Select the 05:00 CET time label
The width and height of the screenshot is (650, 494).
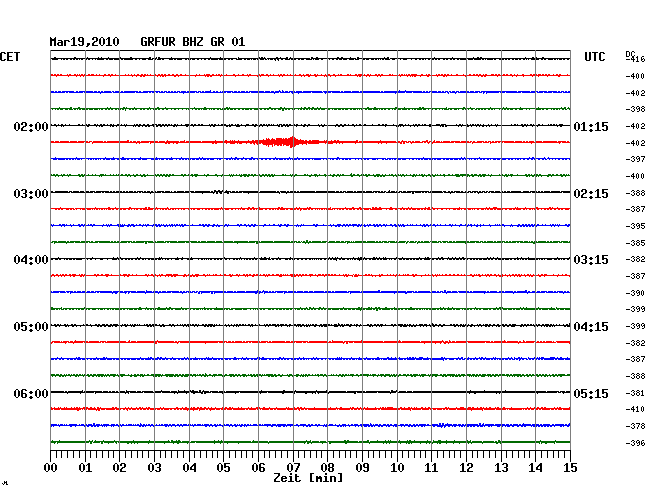click(x=31, y=327)
